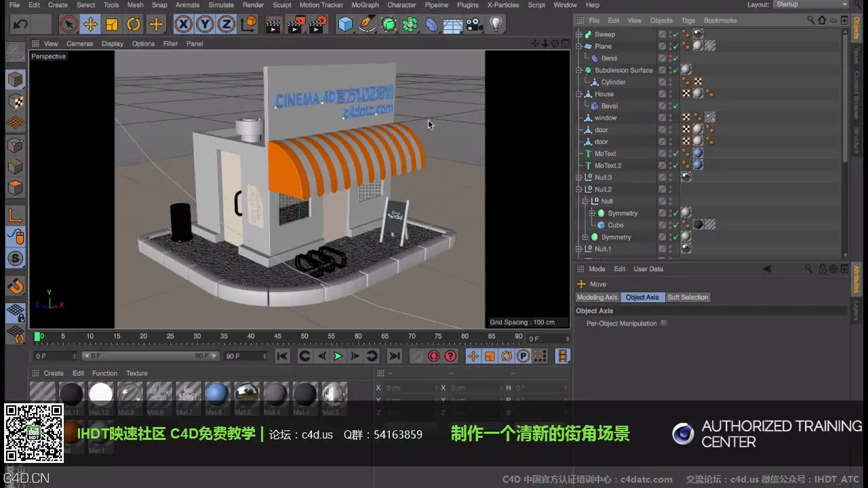Screen dimensions: 868x488
Task: Collapse the Null.2 object
Action: point(579,189)
